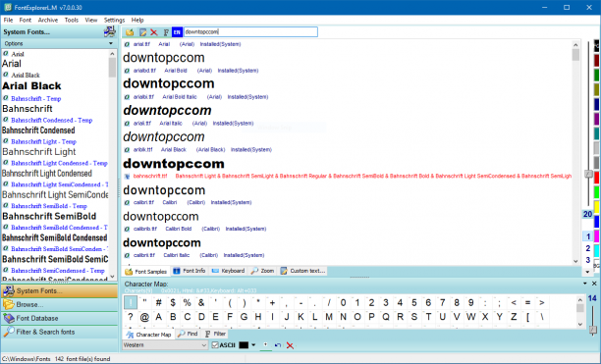Select Bahnschrift Light in the font list
601x364 pixels.
point(39,152)
